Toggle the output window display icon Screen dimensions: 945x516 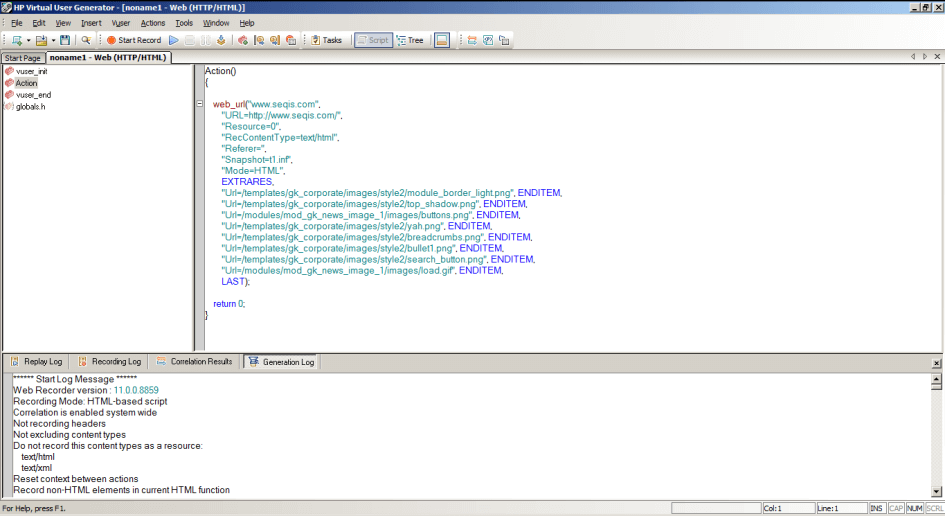(441, 40)
